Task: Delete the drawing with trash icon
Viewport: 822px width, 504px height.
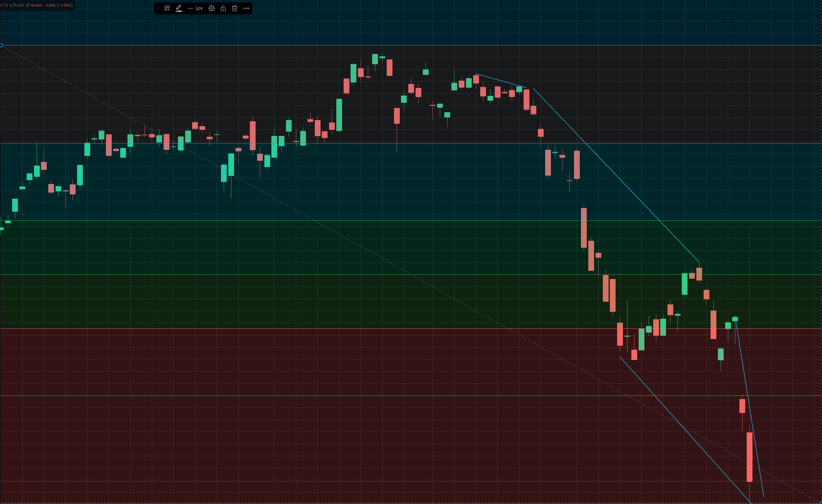Action: click(235, 8)
